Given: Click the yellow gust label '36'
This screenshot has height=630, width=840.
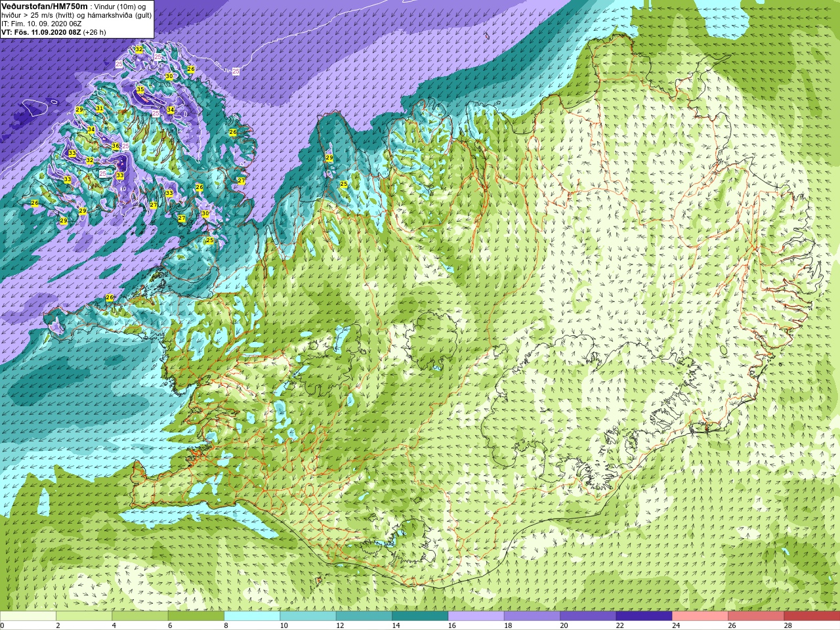Looking at the screenshot, I should 115,146.
